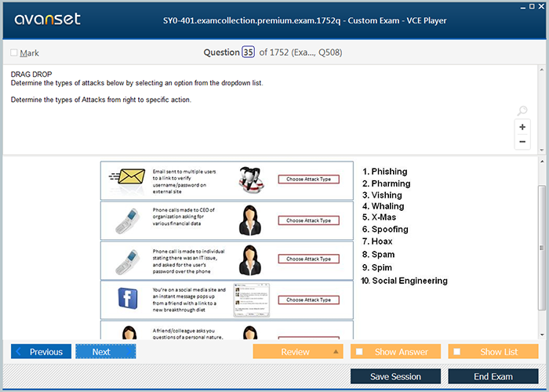Click the minus zoom-out button
549x392 pixels.
click(x=522, y=142)
